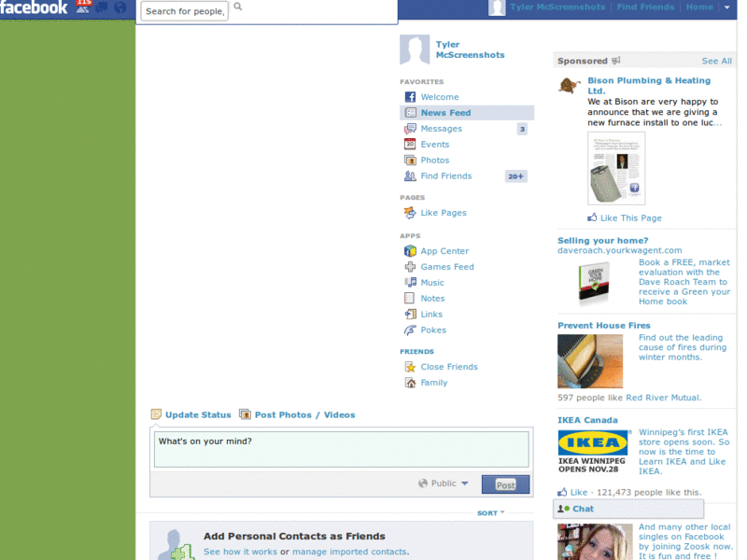The width and height of the screenshot is (747, 560).
Task: Click the Notes page icon
Action: click(409, 298)
